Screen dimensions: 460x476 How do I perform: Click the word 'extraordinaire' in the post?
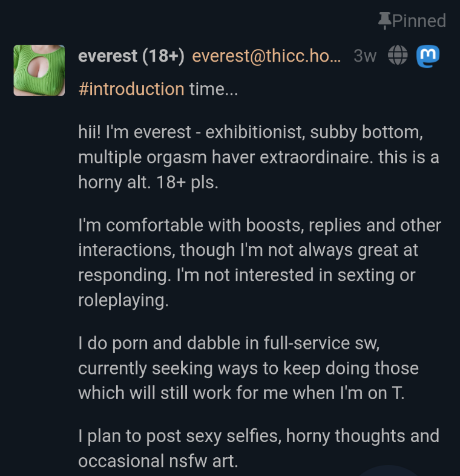(316, 157)
